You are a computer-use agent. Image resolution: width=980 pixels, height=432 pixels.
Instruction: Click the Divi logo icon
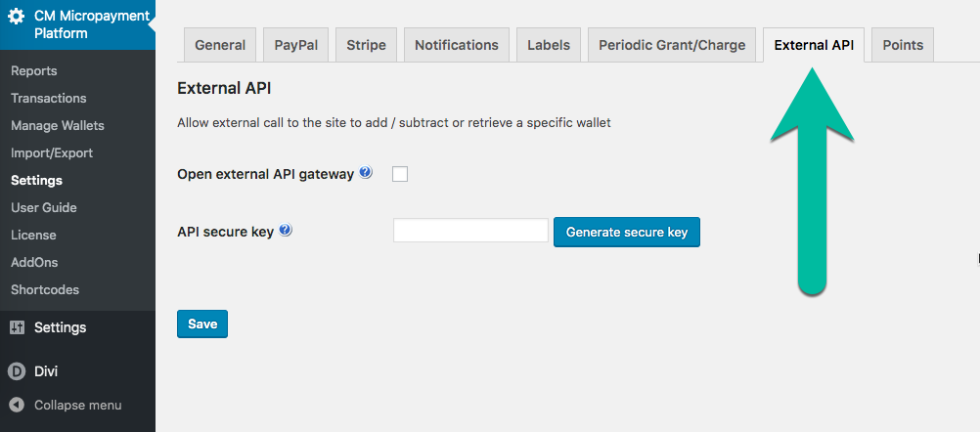(x=17, y=371)
